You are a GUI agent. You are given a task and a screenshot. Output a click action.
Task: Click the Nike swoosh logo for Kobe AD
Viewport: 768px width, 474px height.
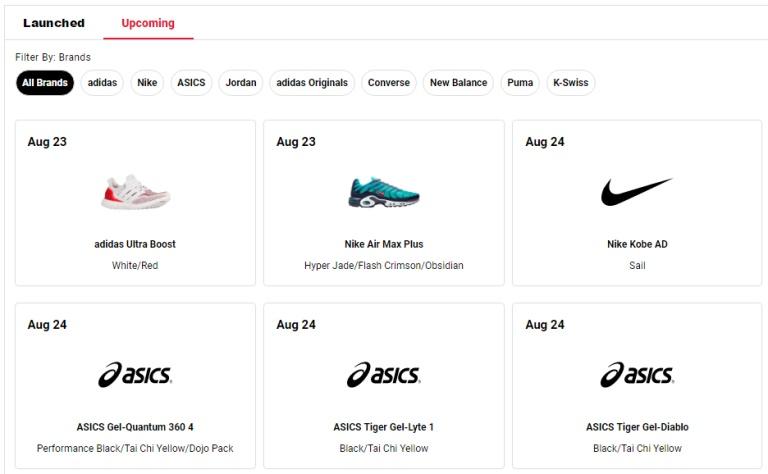(x=637, y=191)
